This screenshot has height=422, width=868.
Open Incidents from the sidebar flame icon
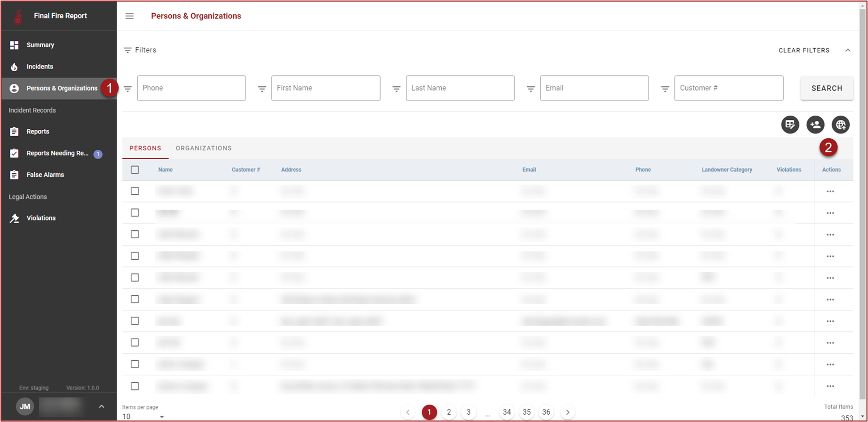pyautogui.click(x=14, y=66)
